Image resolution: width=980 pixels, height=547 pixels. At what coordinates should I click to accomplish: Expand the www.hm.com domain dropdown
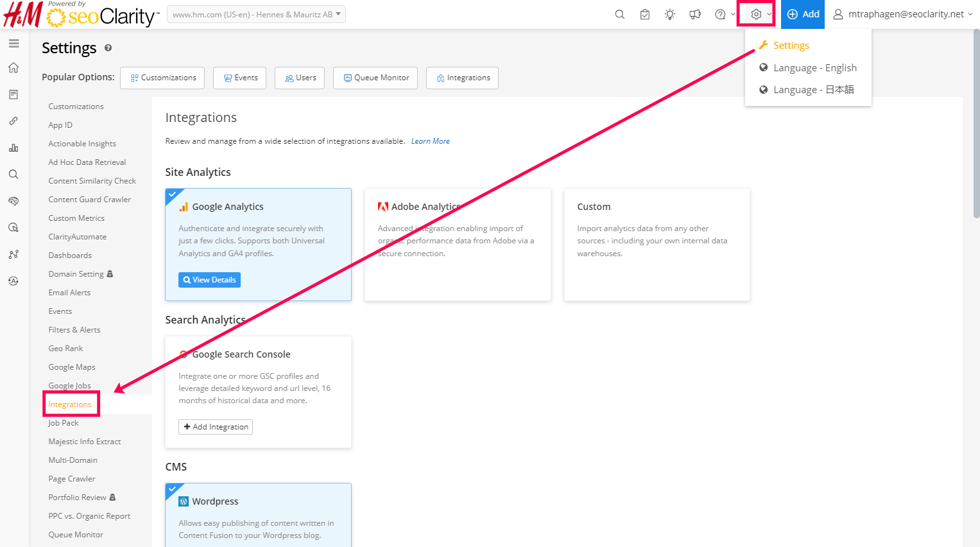coord(256,14)
